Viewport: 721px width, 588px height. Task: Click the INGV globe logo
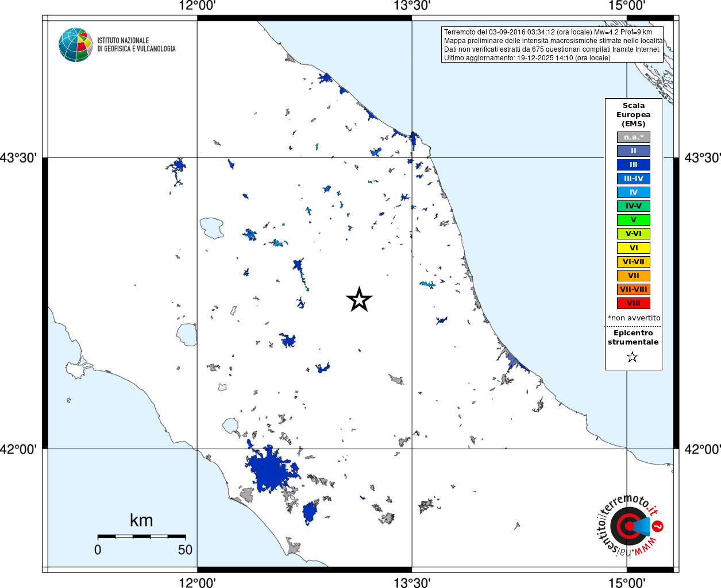[x=76, y=45]
